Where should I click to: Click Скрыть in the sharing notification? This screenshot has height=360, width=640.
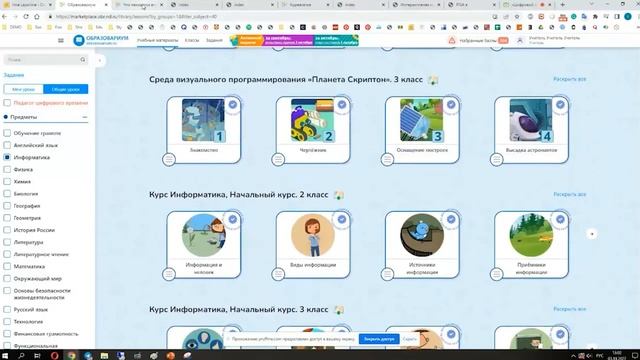(409, 339)
